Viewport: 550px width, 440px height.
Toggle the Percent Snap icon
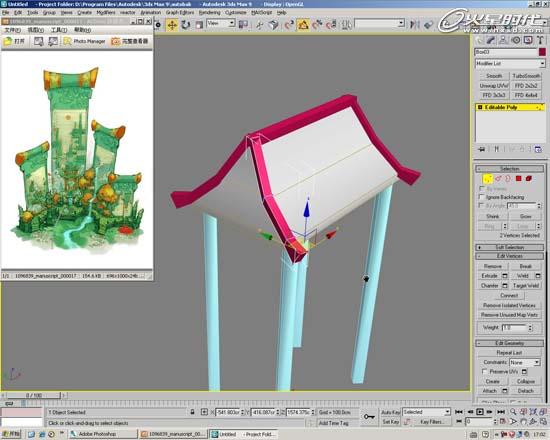317,25
